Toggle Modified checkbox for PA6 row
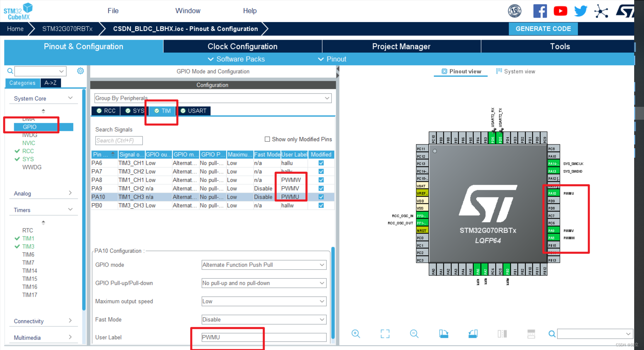644x350 pixels. (x=321, y=163)
